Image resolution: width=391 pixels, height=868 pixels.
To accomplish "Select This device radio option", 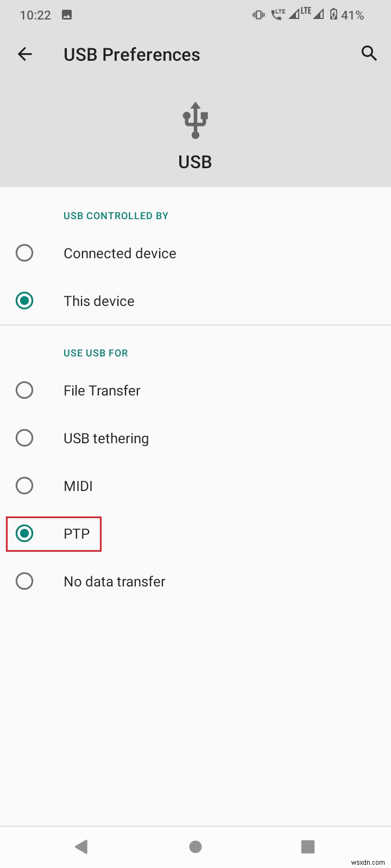I will click(x=99, y=301).
